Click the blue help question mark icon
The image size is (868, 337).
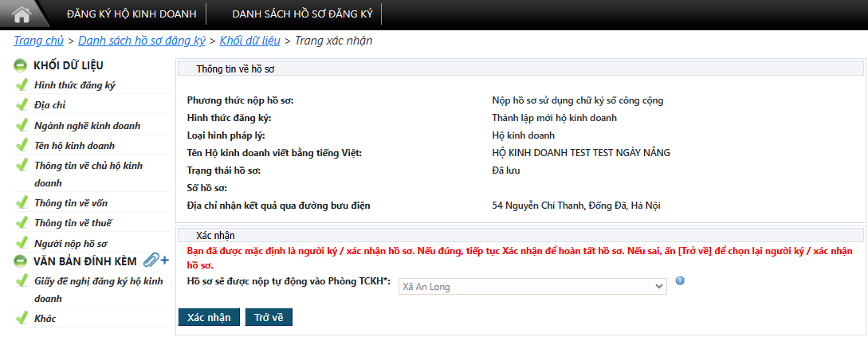pyautogui.click(x=680, y=281)
